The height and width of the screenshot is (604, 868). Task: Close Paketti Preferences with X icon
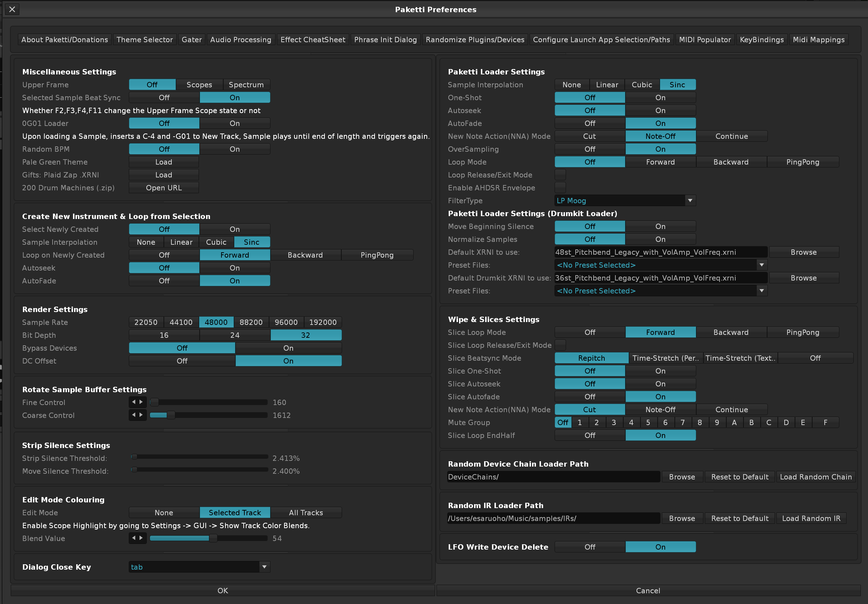pos(12,9)
